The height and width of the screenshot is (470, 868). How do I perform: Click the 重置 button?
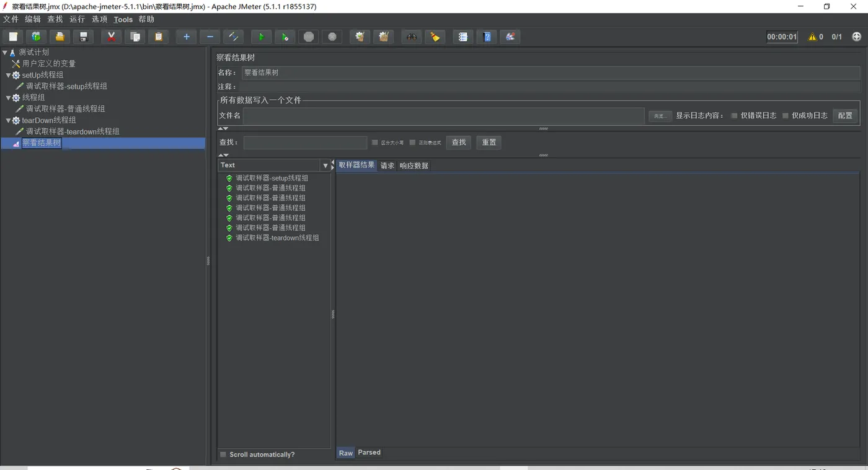(x=489, y=143)
